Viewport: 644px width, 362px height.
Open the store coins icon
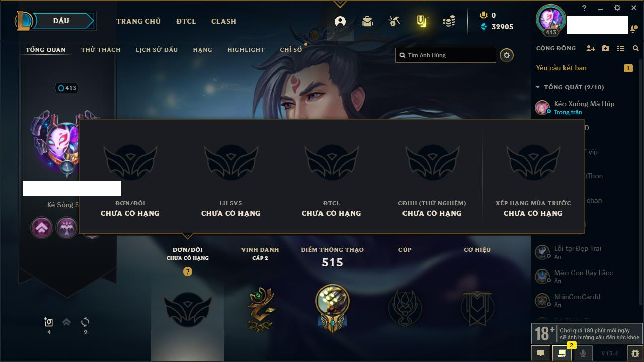449,21
